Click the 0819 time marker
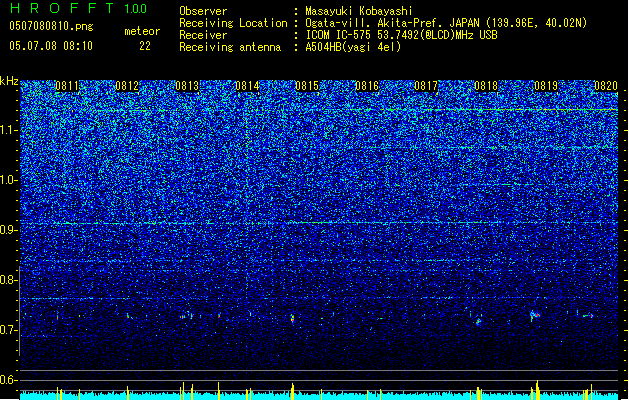 click(546, 86)
